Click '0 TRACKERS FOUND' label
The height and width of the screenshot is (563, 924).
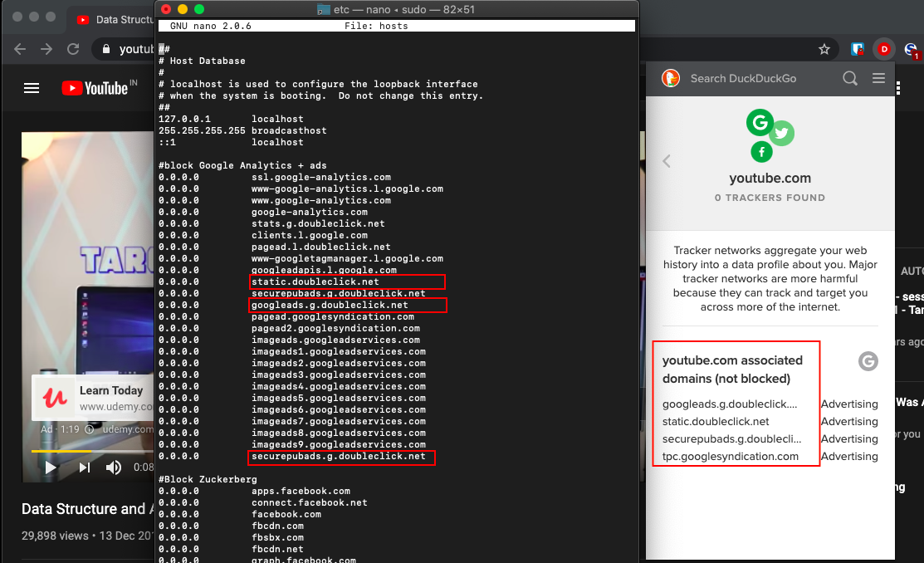pyautogui.click(x=770, y=198)
